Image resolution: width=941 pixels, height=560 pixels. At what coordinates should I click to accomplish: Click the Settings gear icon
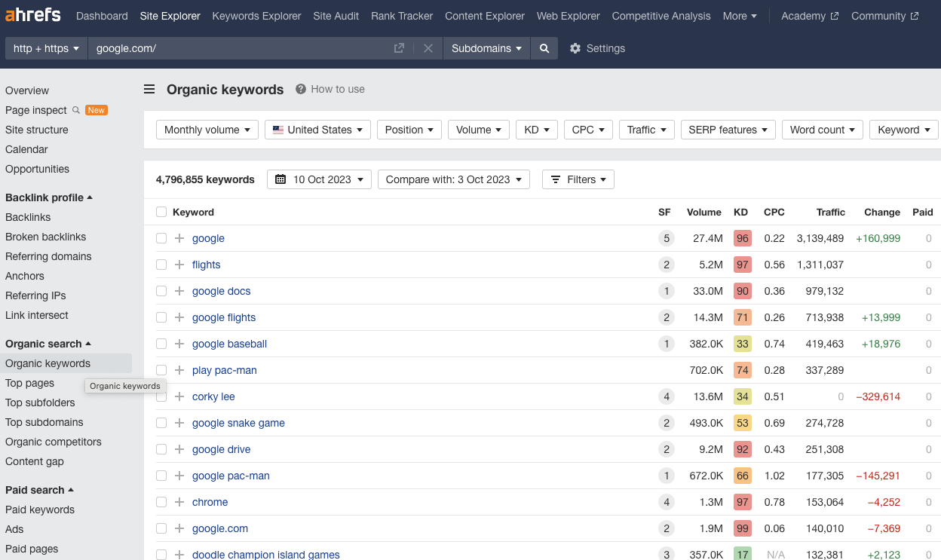pyautogui.click(x=575, y=48)
